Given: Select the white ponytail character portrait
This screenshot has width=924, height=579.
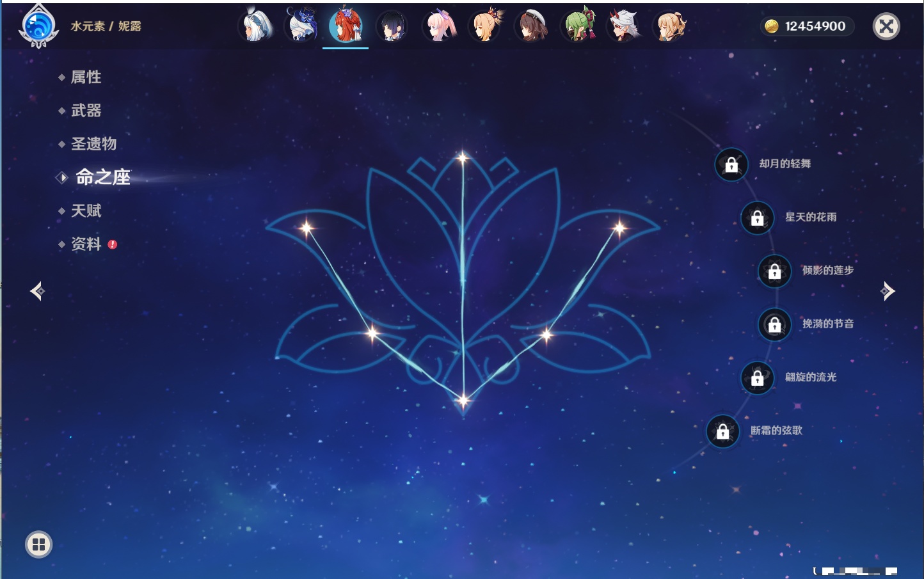Looking at the screenshot, I should (257, 26).
